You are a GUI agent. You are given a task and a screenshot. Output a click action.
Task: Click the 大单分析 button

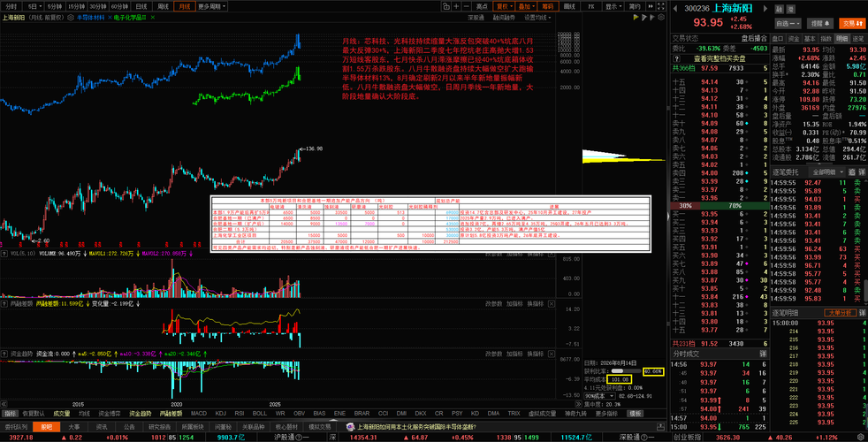coord(841,313)
